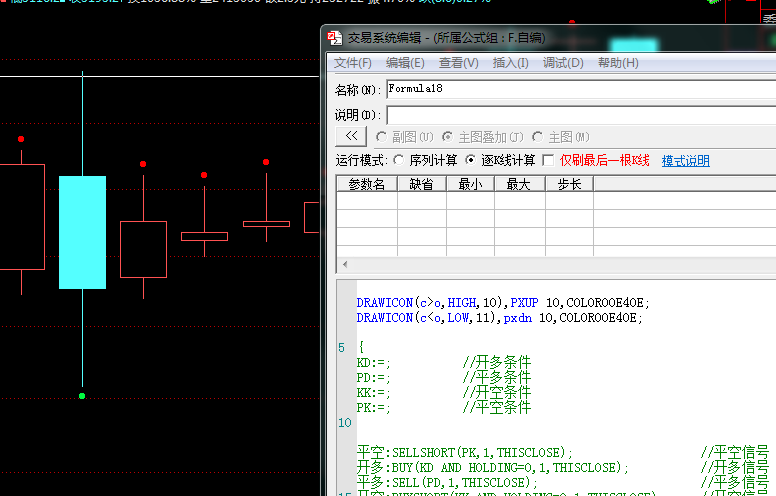Screen dimensions: 776x496
Task: Enable 仅刷最后一根K线 checkbox
Action: [547, 160]
